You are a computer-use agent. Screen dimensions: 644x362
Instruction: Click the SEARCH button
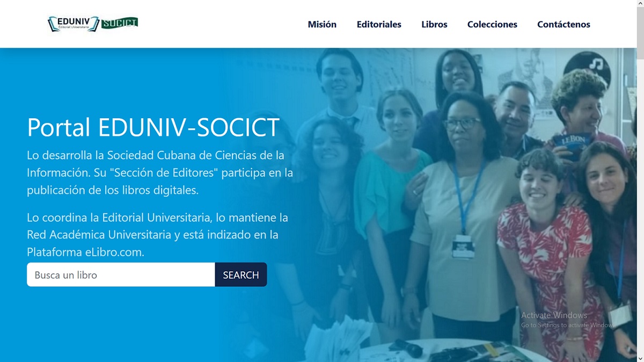tap(241, 274)
